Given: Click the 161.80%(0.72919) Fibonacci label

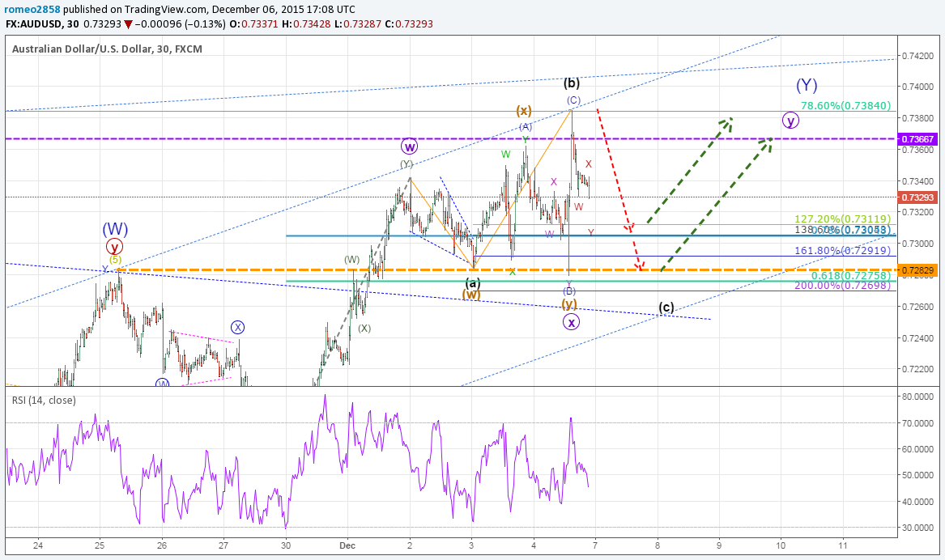Looking at the screenshot, I should click(x=842, y=250).
